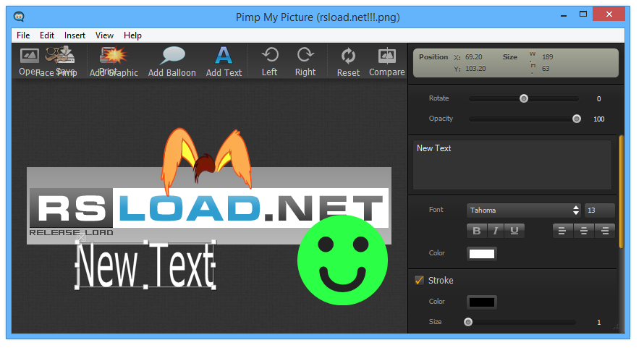This screenshot has height=353, width=644.
Task: Click the Open picture toolbar icon
Action: coord(29,56)
